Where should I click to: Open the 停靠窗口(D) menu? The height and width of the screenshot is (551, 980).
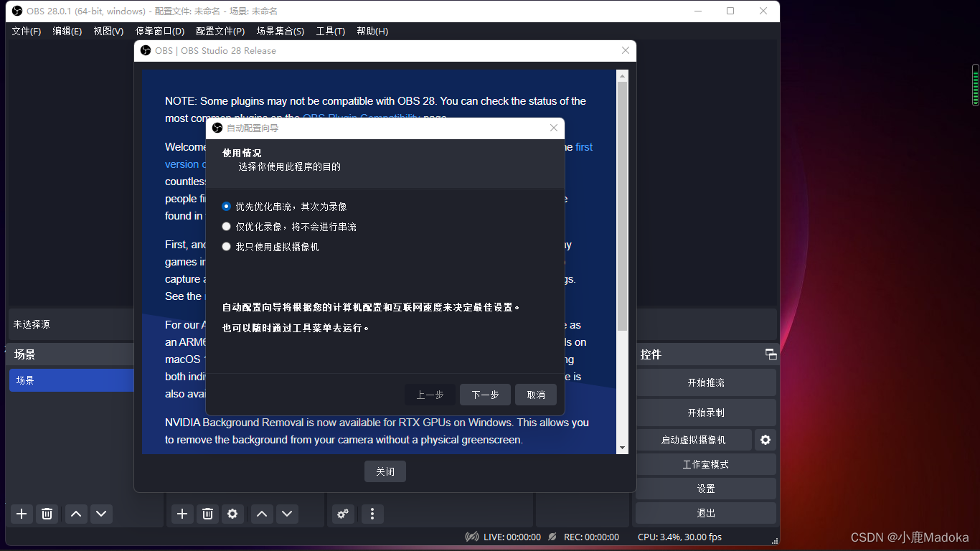click(x=160, y=32)
